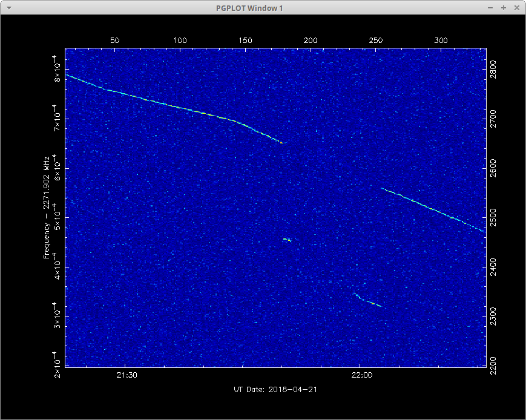Click the 5×10⁻⁴ label on left axis

56,217
